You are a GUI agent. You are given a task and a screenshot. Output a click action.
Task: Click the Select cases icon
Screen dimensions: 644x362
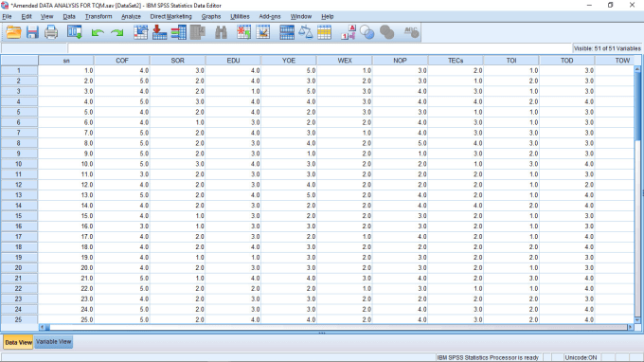(x=324, y=32)
